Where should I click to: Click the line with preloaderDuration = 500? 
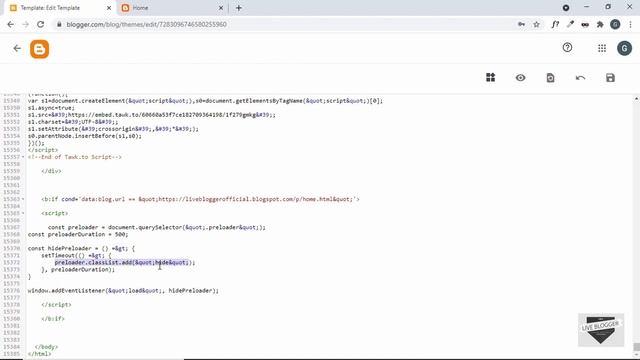78,234
